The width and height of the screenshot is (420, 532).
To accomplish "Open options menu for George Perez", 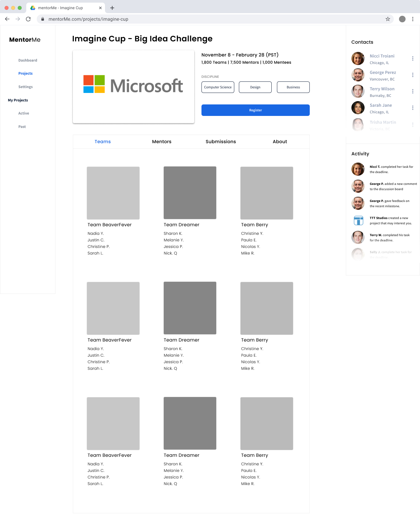I will click(413, 75).
